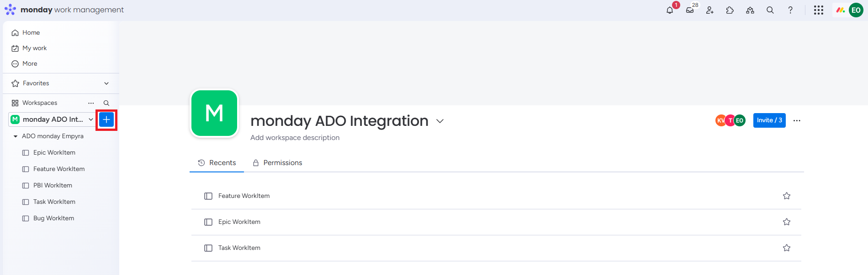Open dropdown next to workspace title
868x275 pixels.
pyautogui.click(x=440, y=121)
